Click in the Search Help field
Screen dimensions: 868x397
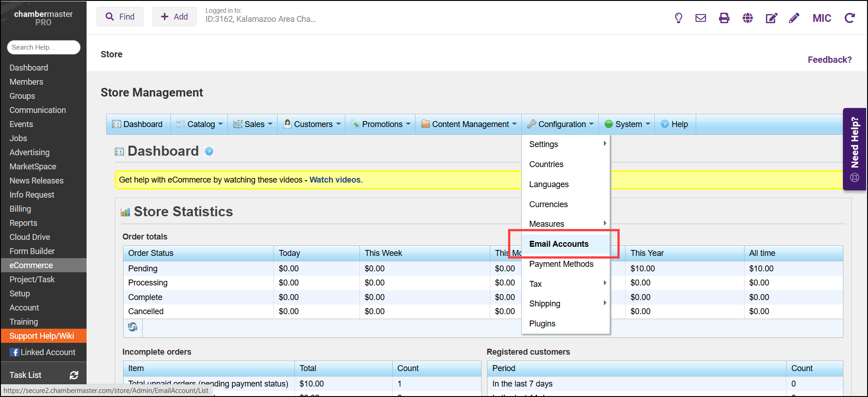[x=44, y=47]
